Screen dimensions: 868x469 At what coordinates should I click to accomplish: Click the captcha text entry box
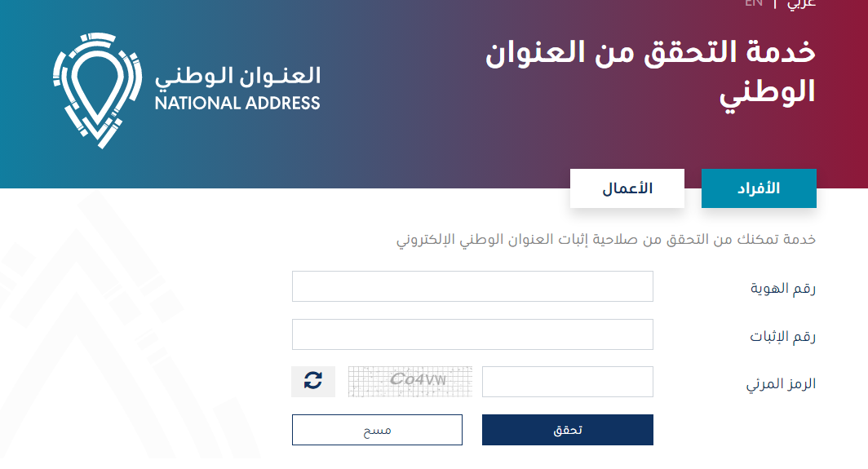tap(568, 382)
